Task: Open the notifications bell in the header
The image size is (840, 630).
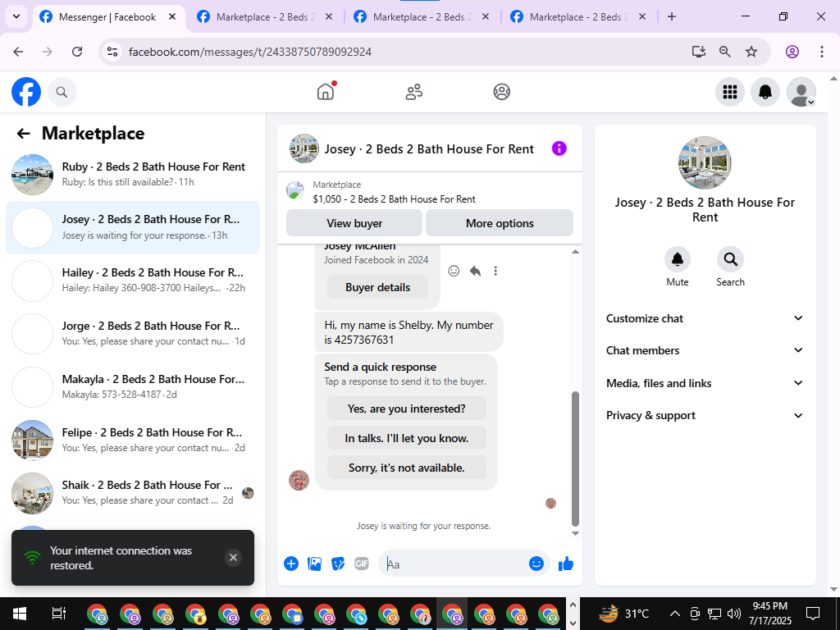Action: coord(765,92)
